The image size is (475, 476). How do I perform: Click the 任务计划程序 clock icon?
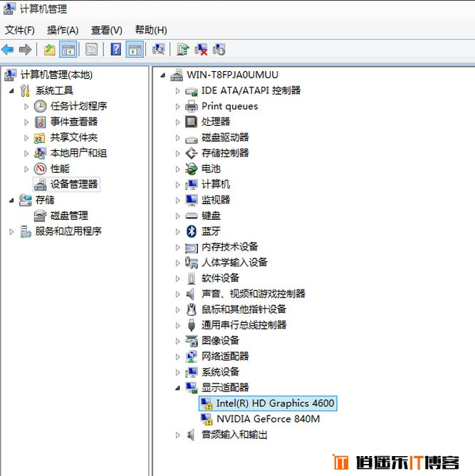tap(40, 106)
